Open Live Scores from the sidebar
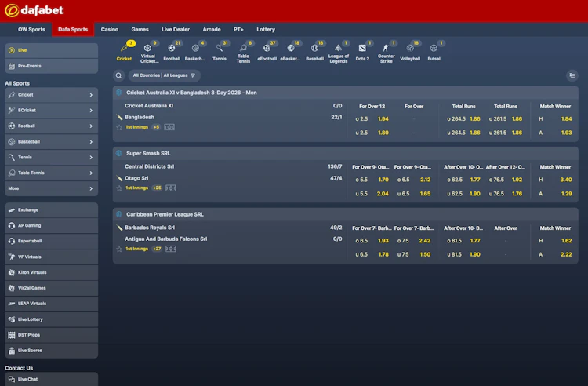The height and width of the screenshot is (386, 588). [x=52, y=351]
